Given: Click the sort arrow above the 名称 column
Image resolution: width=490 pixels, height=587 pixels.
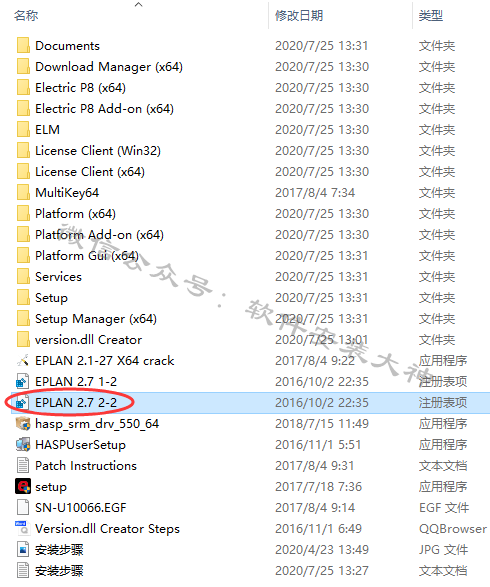Looking at the screenshot, I should [139, 4].
